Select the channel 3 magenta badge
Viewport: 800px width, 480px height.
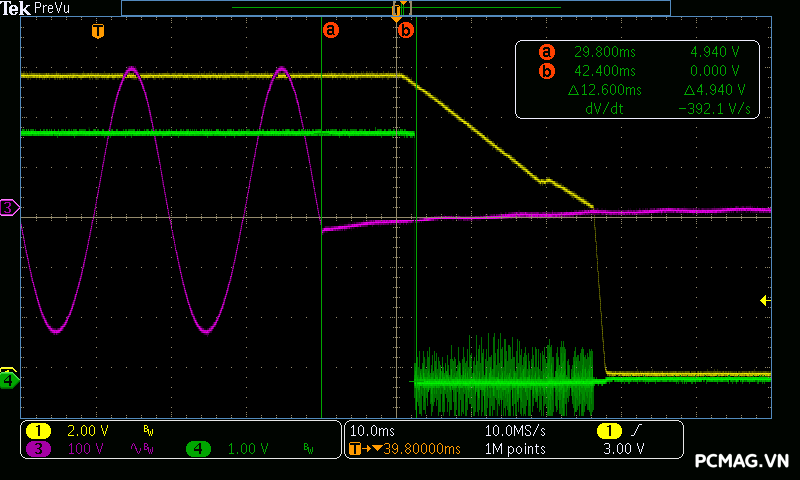[38, 449]
